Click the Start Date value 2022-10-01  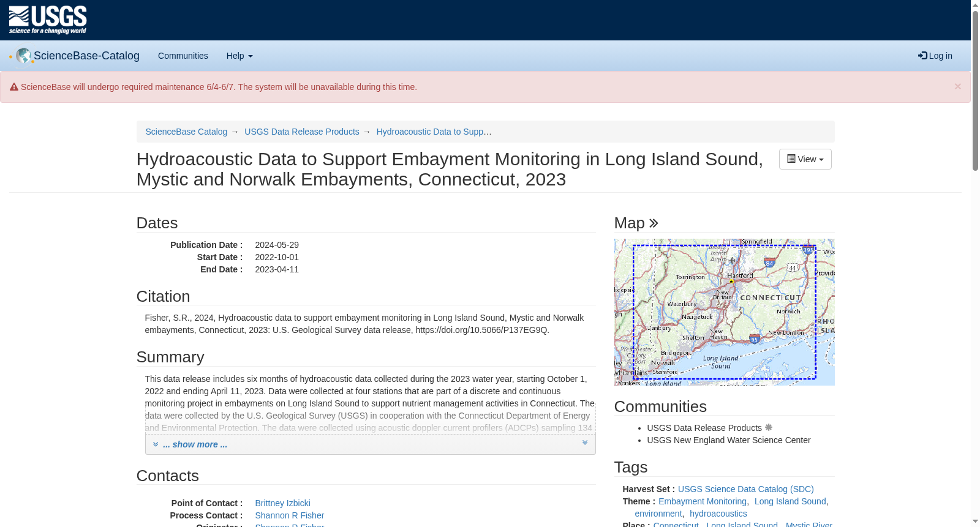(277, 257)
